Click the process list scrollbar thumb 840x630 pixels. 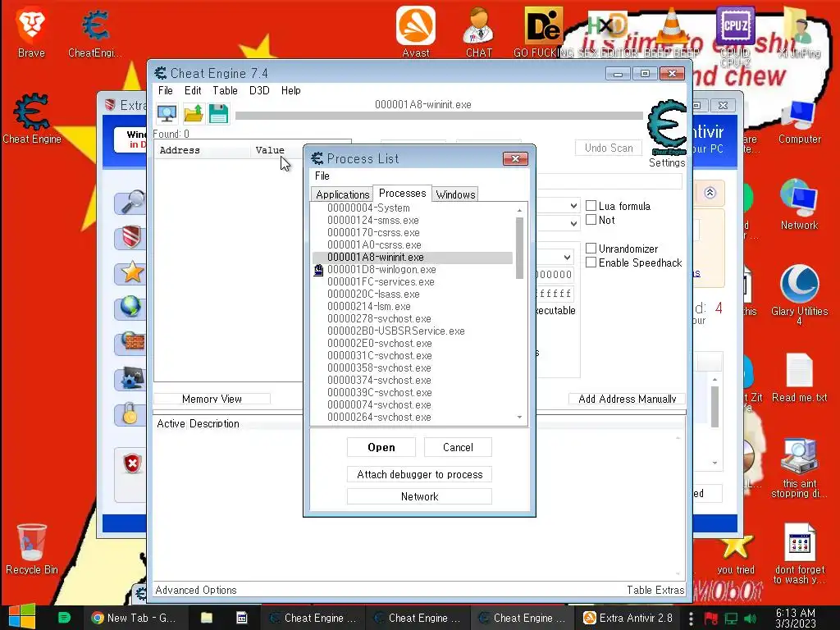click(519, 248)
